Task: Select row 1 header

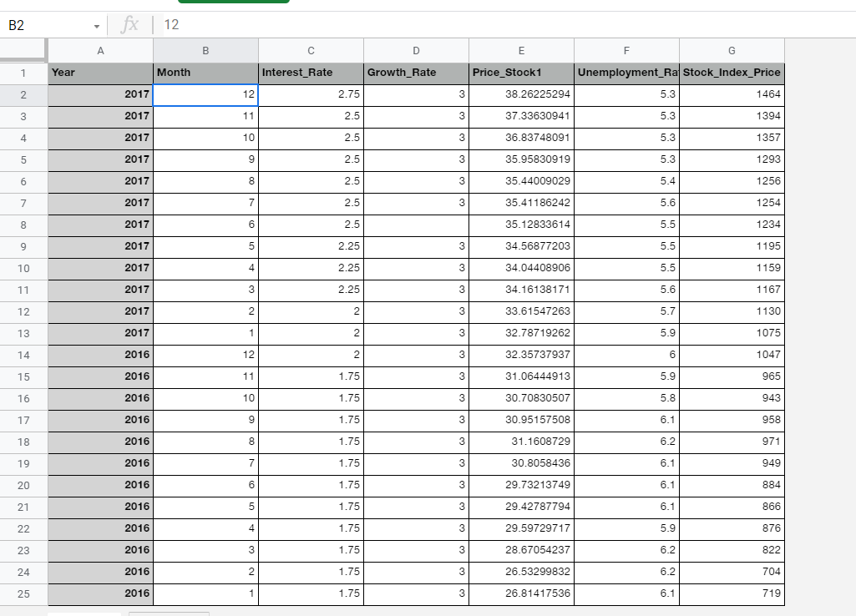Action: (24, 73)
